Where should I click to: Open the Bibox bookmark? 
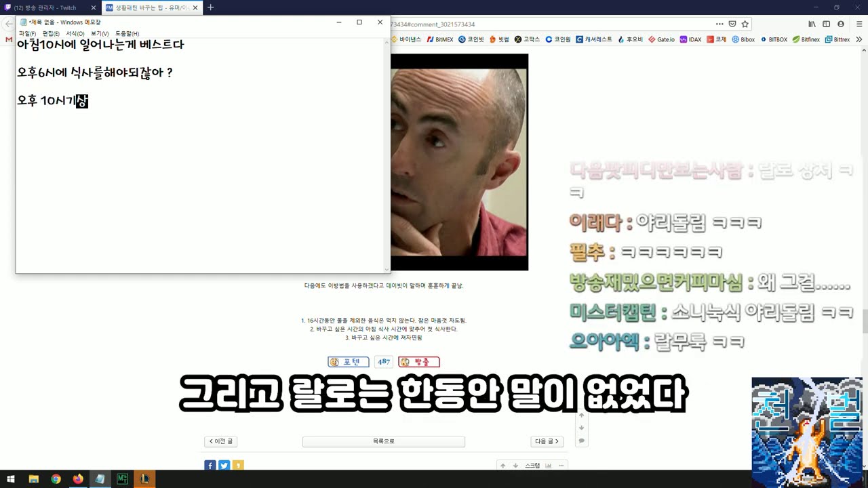click(743, 39)
